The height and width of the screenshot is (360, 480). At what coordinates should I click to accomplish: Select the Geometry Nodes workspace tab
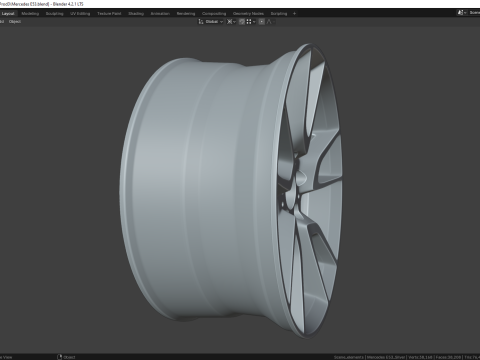pyautogui.click(x=248, y=14)
